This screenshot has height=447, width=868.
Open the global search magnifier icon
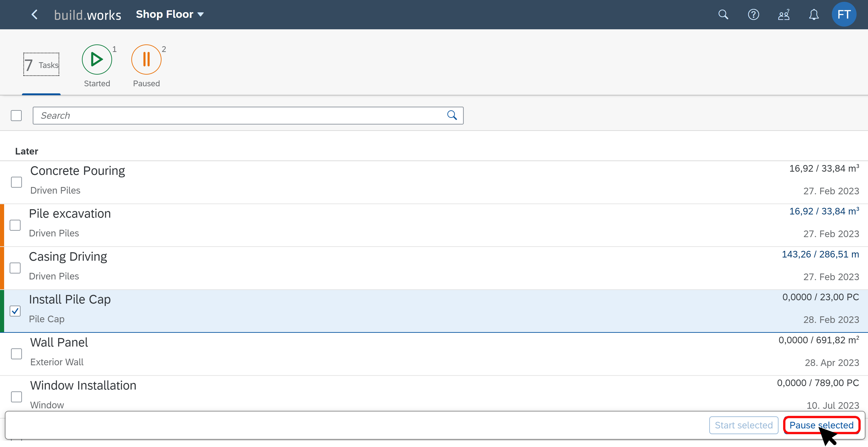pyautogui.click(x=723, y=14)
